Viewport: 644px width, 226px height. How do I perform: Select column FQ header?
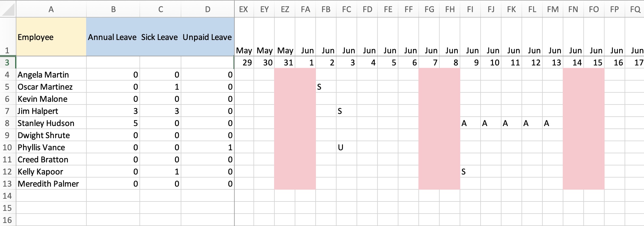(635, 9)
